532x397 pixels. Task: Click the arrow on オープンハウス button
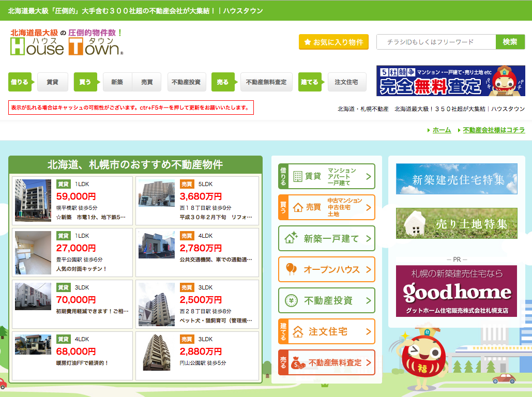pos(369,269)
